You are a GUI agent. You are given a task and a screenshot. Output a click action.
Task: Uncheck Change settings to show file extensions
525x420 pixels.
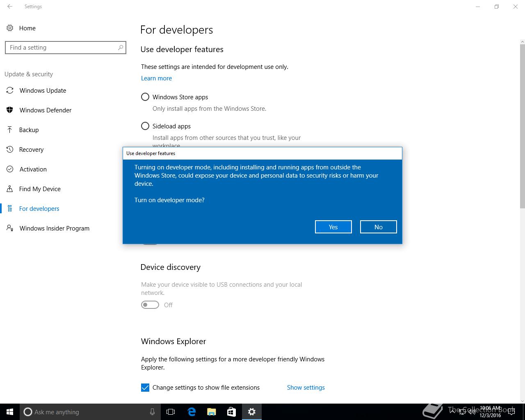coord(145,388)
